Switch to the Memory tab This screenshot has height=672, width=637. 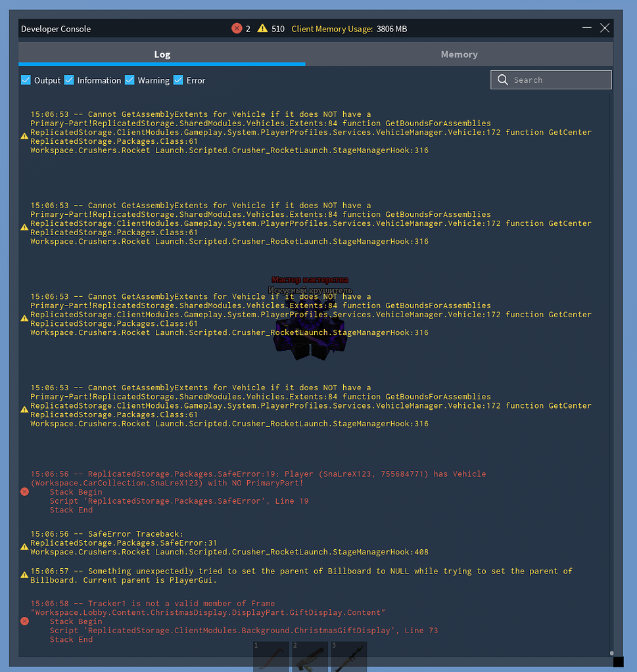click(x=459, y=55)
